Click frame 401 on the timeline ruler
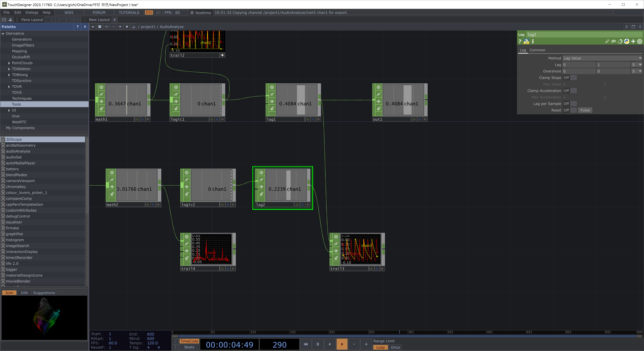 487,332
